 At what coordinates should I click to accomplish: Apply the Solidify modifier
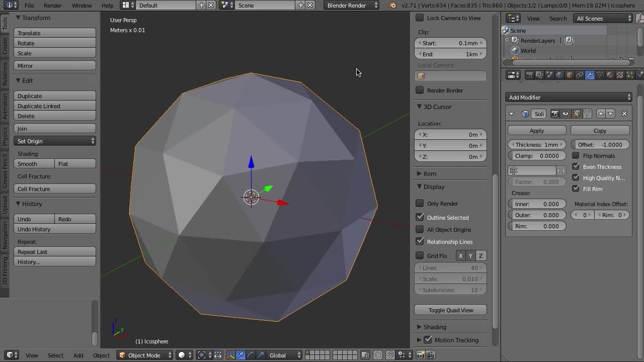click(x=536, y=130)
